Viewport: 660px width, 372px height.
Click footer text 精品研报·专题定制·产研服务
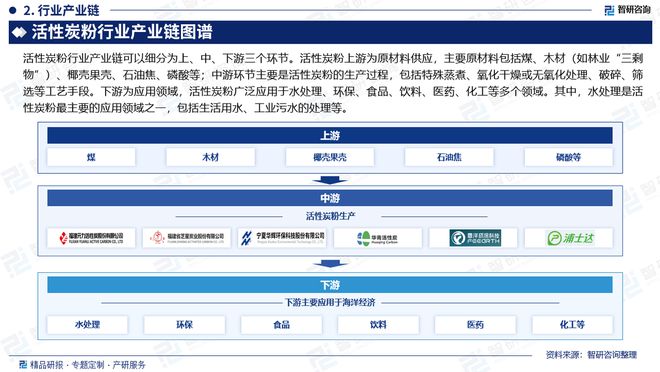[x=88, y=365]
